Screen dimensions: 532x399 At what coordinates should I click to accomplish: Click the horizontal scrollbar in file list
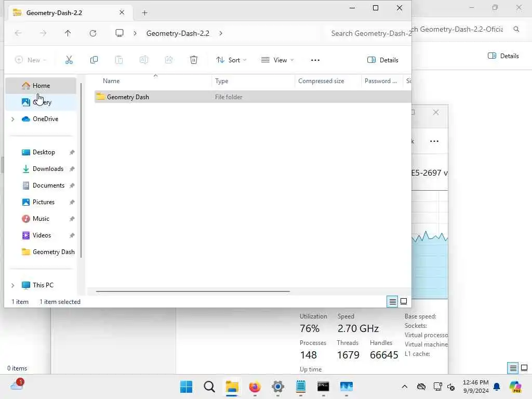pyautogui.click(x=193, y=291)
